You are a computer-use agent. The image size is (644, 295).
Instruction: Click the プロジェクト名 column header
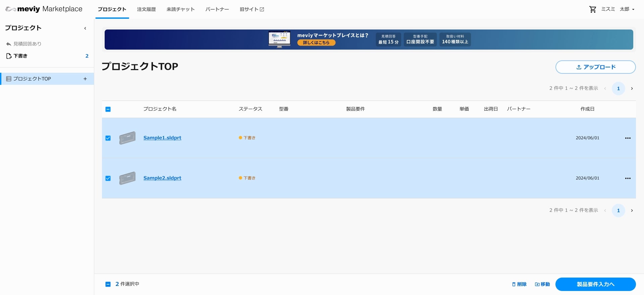pyautogui.click(x=160, y=109)
